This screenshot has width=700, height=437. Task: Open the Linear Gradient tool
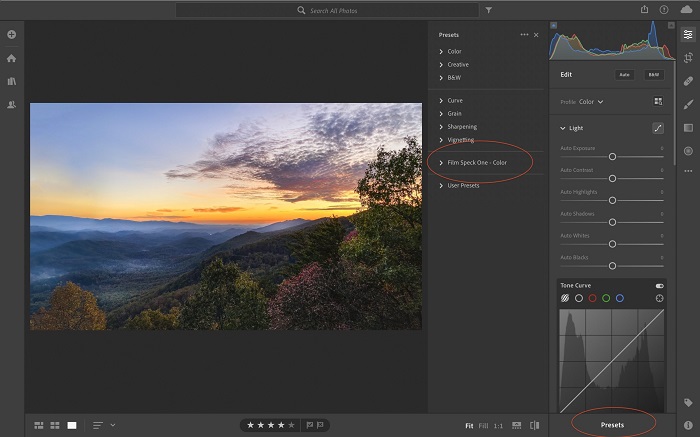point(688,127)
